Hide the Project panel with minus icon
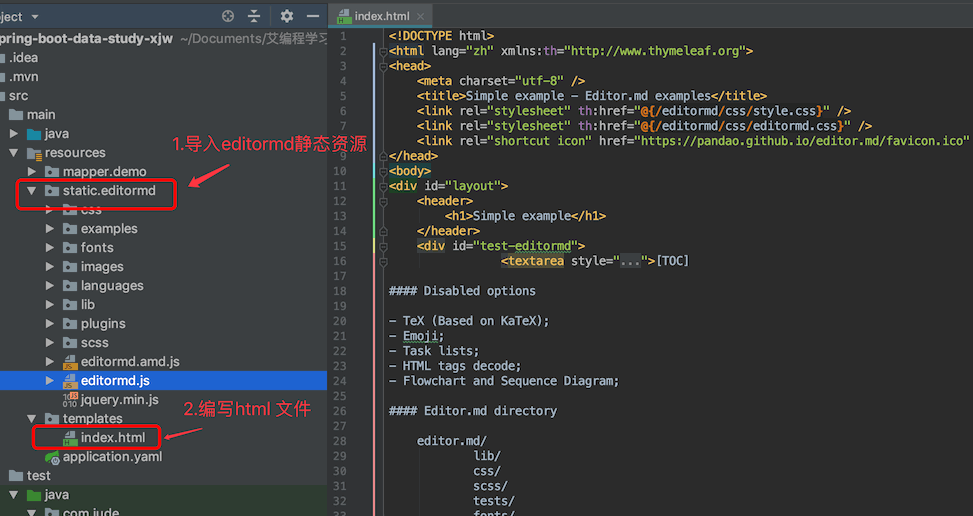The height and width of the screenshot is (516, 973). pos(313,16)
